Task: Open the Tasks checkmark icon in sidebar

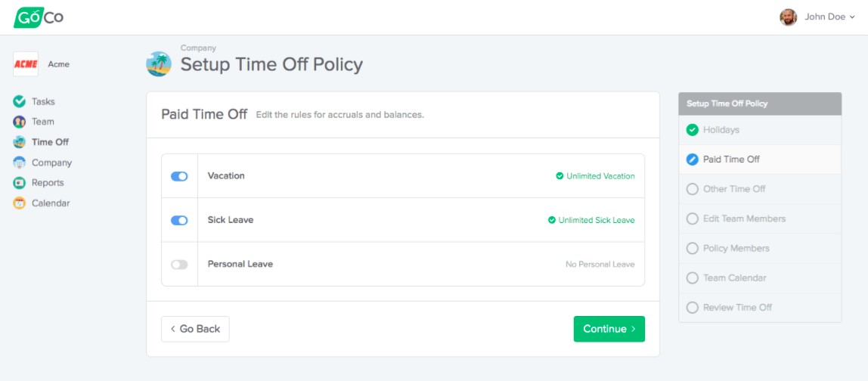Action: pos(20,101)
